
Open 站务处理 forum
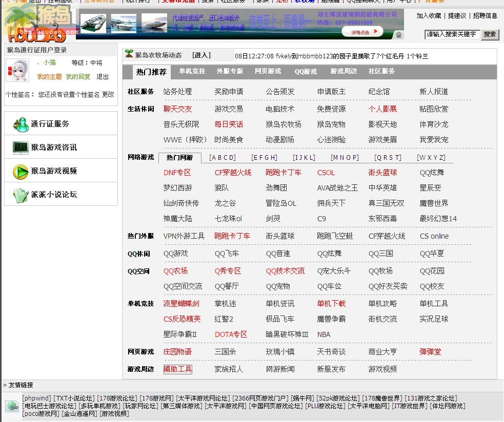pyautogui.click(x=177, y=92)
